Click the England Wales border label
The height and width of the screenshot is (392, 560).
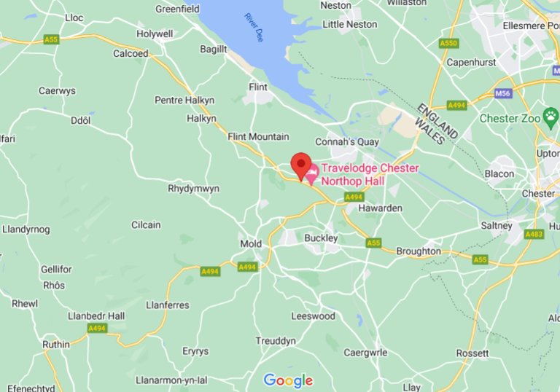[437, 124]
